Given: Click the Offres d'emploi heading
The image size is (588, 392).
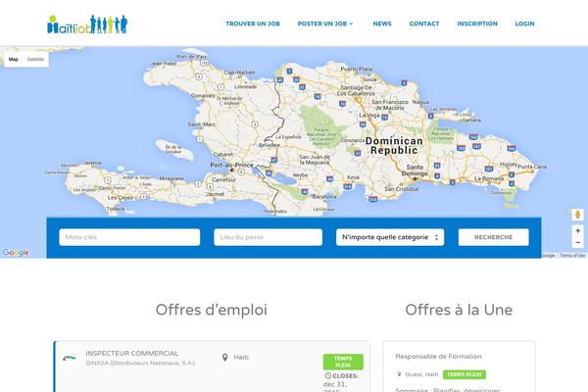Looking at the screenshot, I should pos(212,310).
